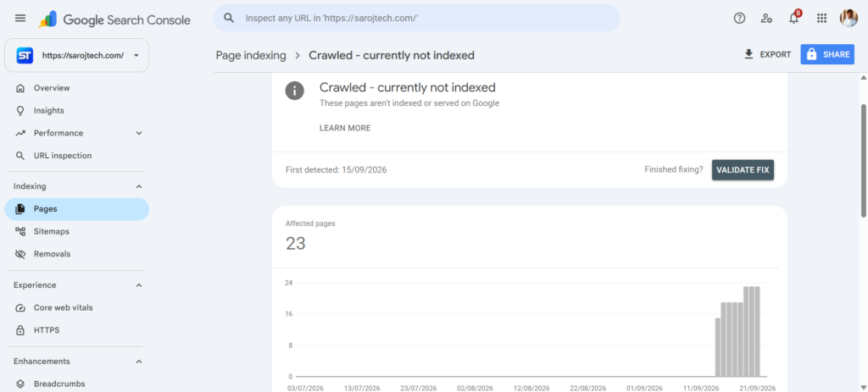The width and height of the screenshot is (868, 392).
Task: Click the Pages documents icon
Action: (x=20, y=209)
